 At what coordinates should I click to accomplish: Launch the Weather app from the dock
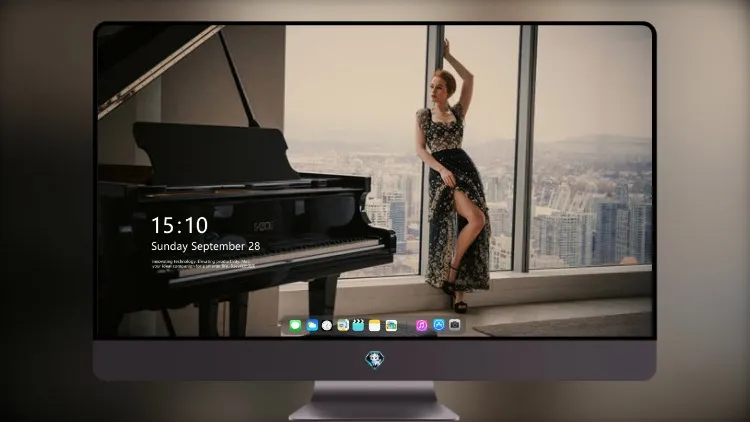pyautogui.click(x=312, y=325)
